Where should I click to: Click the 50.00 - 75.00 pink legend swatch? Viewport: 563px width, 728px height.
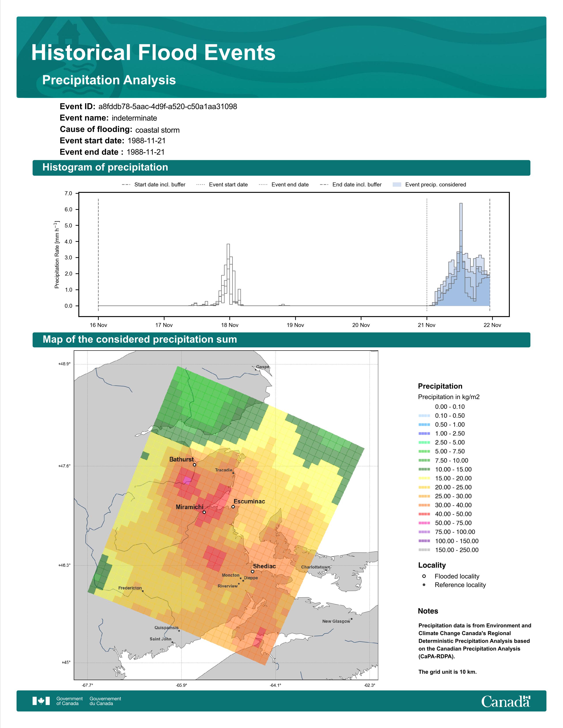coord(424,523)
